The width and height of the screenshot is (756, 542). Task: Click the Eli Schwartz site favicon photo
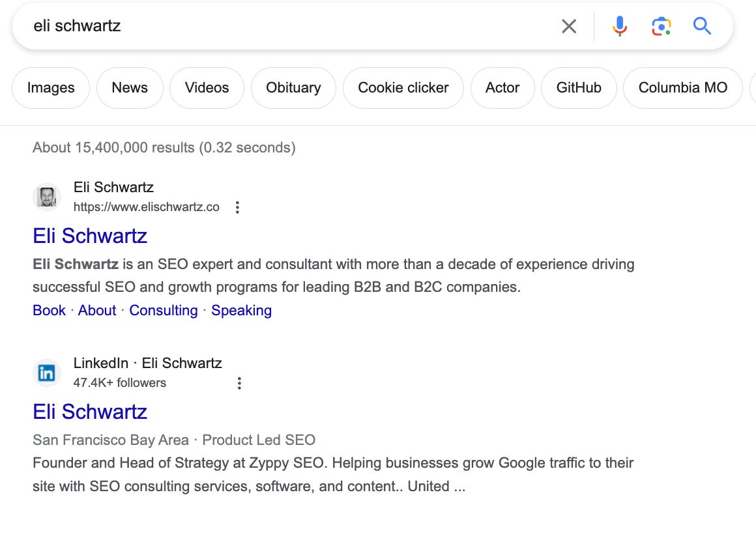(47, 197)
